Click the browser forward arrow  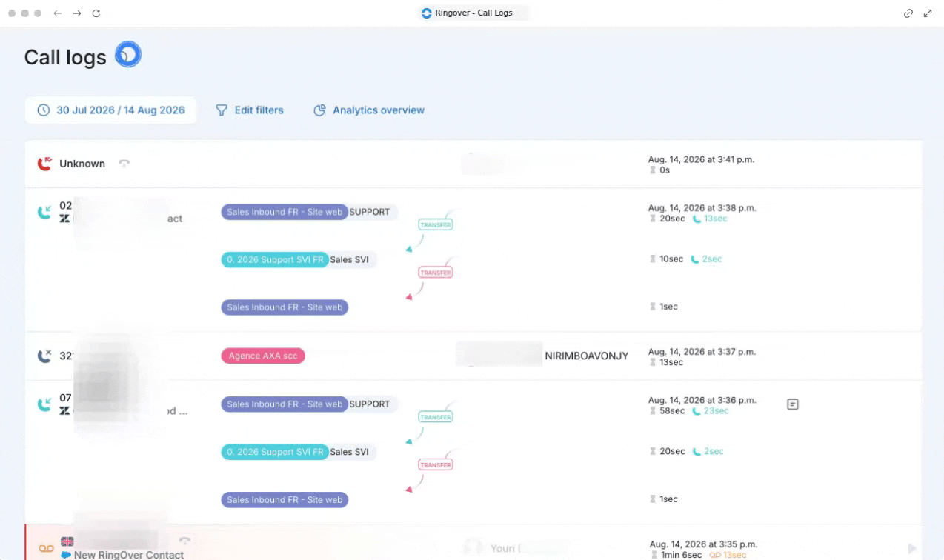(x=77, y=13)
